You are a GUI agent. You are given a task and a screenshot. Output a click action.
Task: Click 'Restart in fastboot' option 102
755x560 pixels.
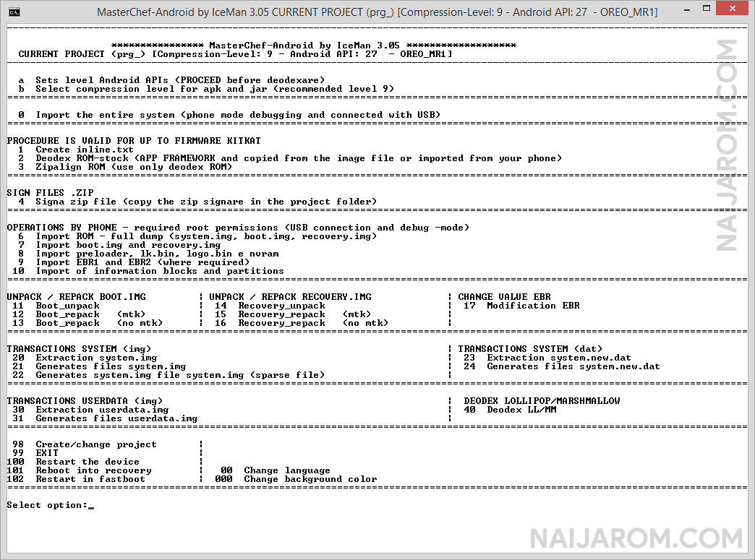pyautogui.click(x=76, y=478)
